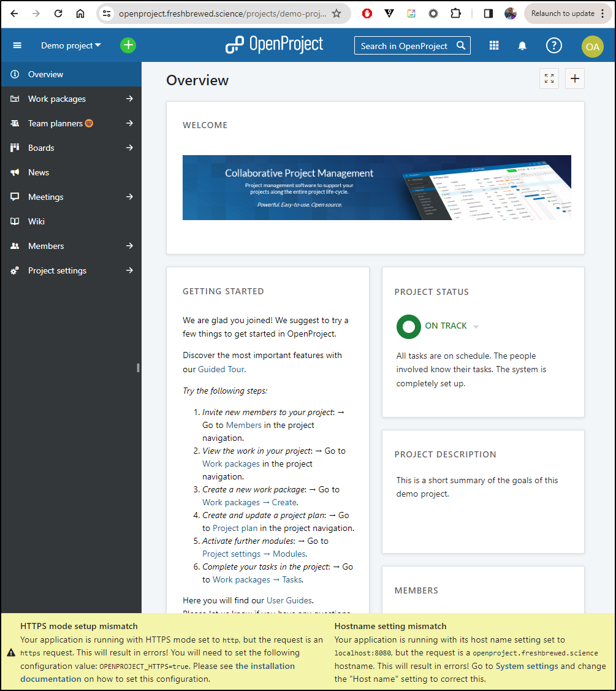Click Work packages → Tasks link

click(258, 580)
